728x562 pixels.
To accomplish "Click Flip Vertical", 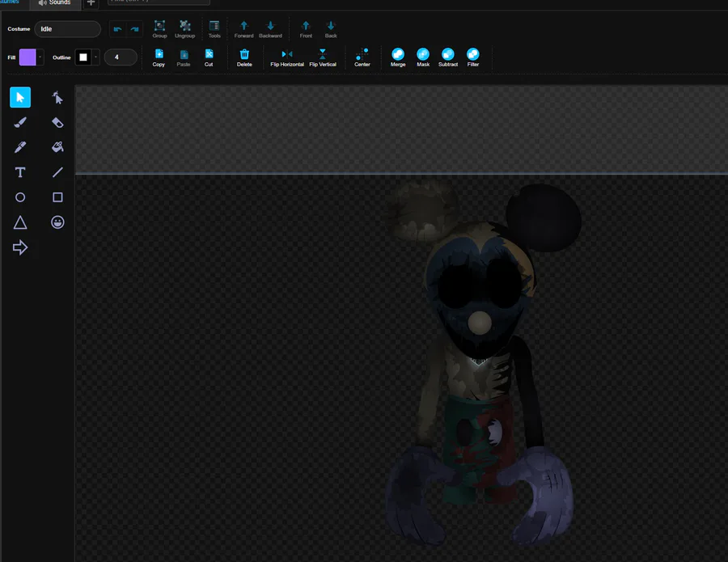I will pos(323,58).
